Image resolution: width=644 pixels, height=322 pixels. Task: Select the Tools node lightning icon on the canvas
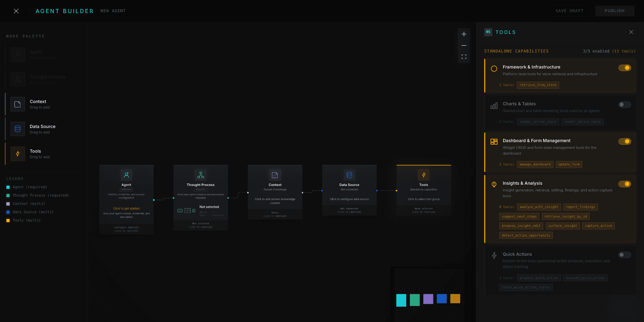tap(424, 175)
